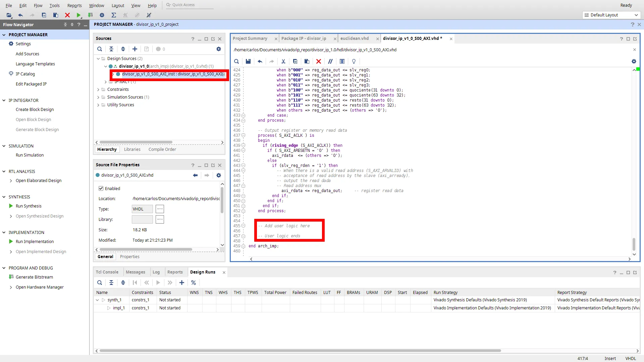The height and width of the screenshot is (362, 644).
Task: Save the file in the text editor toolbar
Action: 248,61
